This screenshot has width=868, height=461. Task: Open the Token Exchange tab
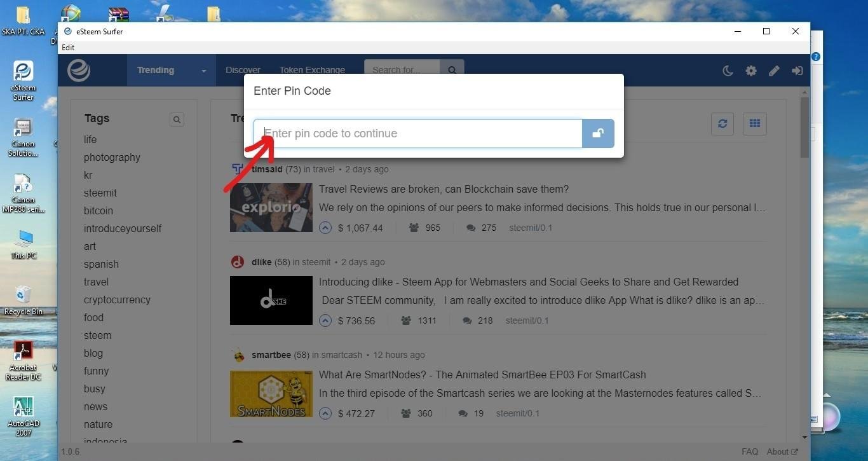[312, 70]
